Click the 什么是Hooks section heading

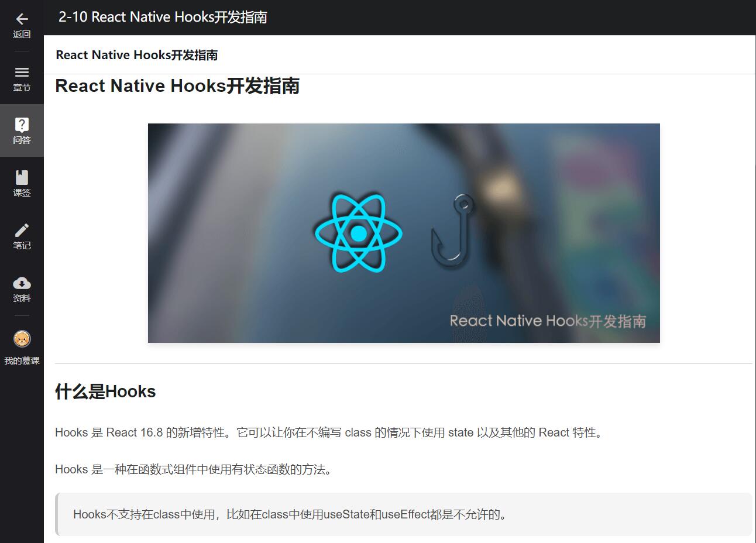point(105,391)
